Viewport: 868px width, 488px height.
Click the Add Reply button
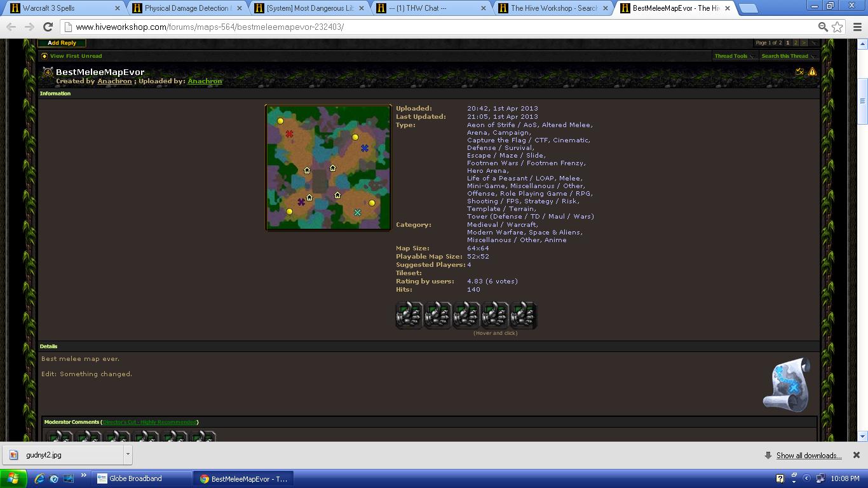[62, 43]
